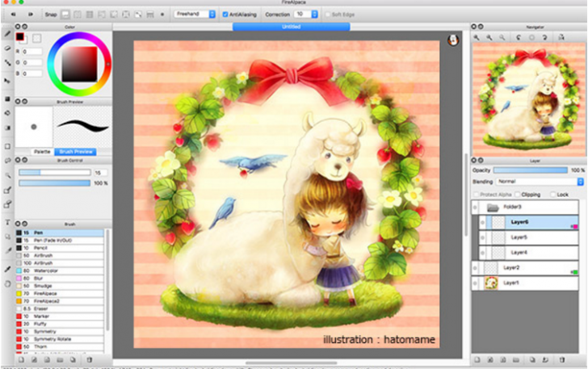Turn on the Parallel snap icon
The width and height of the screenshot is (588, 369).
tap(78, 15)
